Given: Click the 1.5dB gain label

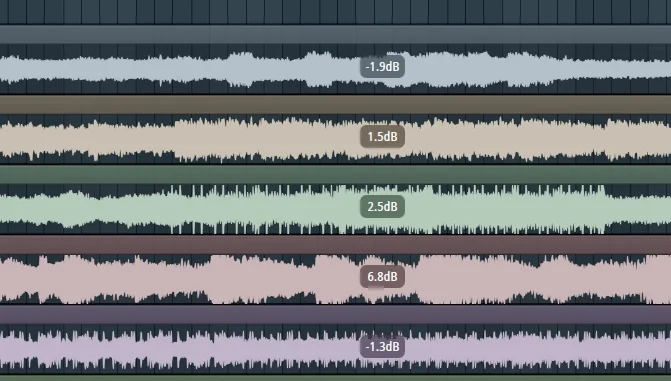Looking at the screenshot, I should coord(382,137).
